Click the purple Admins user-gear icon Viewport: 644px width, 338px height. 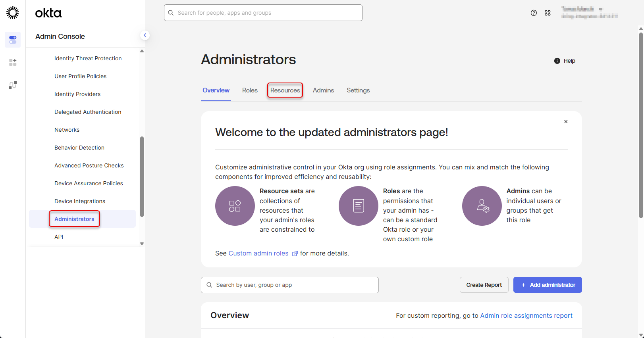pos(482,206)
